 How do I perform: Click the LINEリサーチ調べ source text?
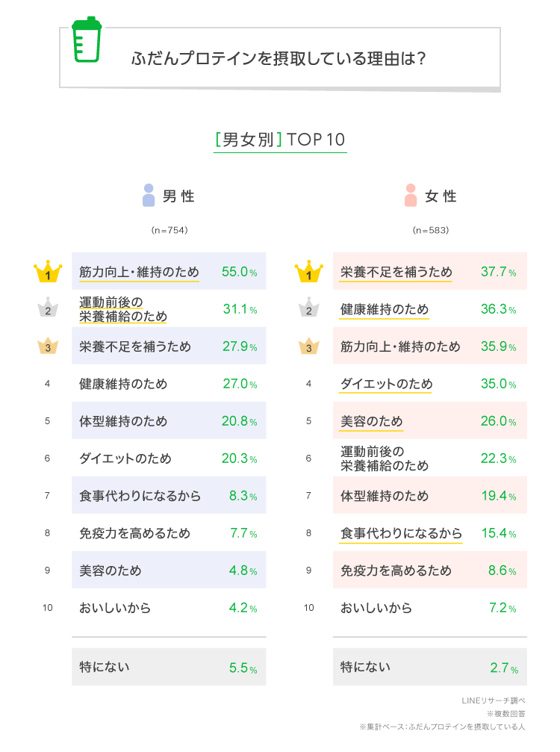494,700
